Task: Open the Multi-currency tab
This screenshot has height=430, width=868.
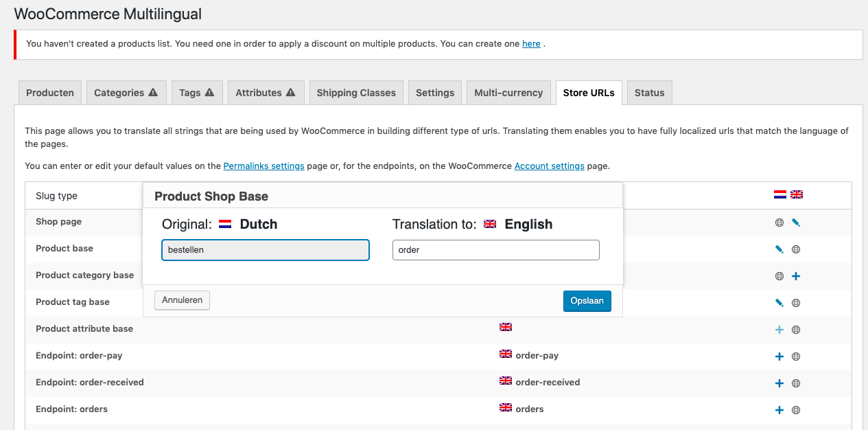Action: 508,93
